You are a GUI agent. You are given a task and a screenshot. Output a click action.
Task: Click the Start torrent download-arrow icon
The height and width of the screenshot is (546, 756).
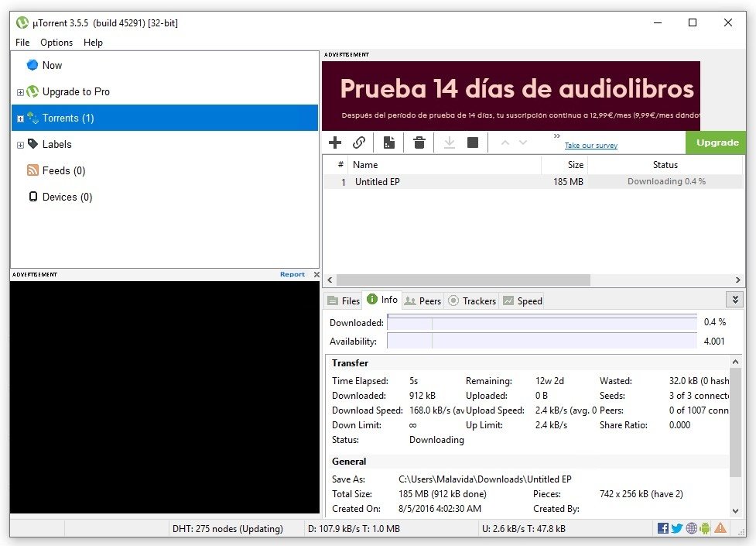pyautogui.click(x=450, y=143)
